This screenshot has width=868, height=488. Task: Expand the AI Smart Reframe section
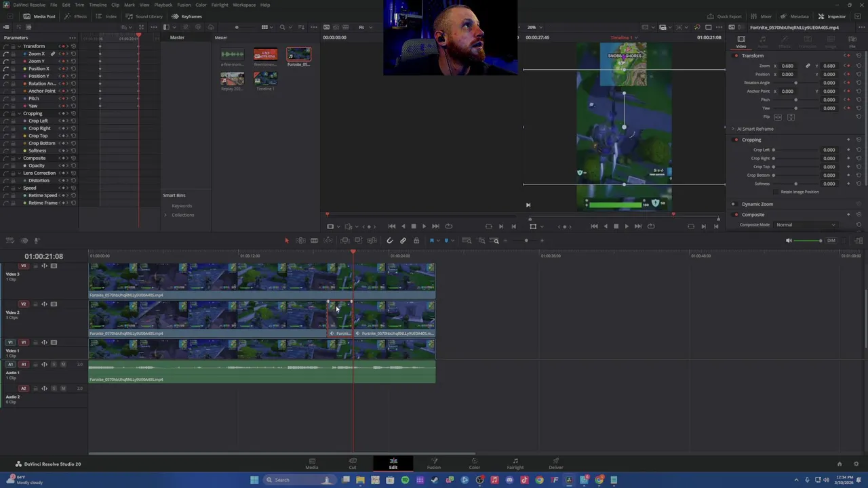pos(733,129)
